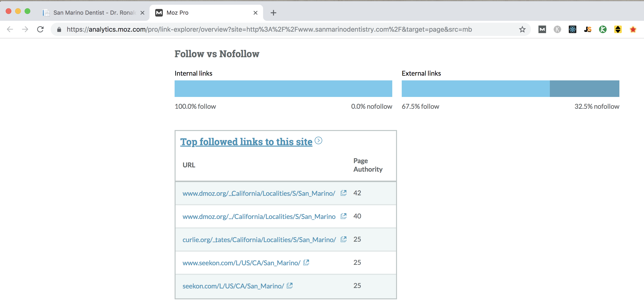Open the seekon.com/L/US/CA/San_Marino/ link
This screenshot has height=305, width=644.
[x=233, y=286]
